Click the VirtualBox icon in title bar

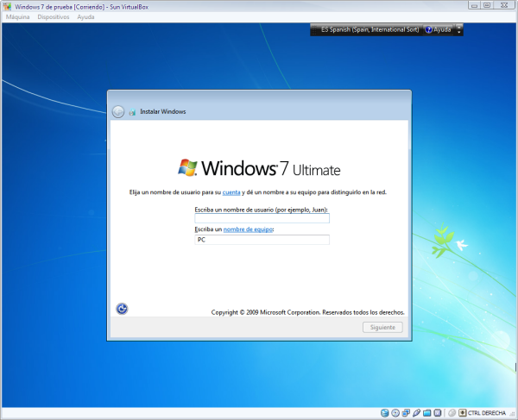(x=8, y=6)
